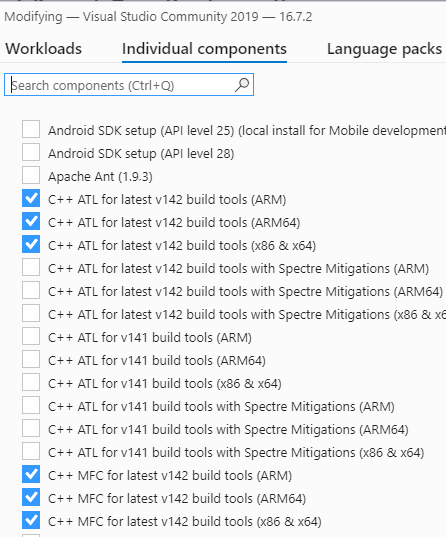
Task: Uncheck C++ ATL latest v142 (x86 & x64)
Action: [x=31, y=244]
